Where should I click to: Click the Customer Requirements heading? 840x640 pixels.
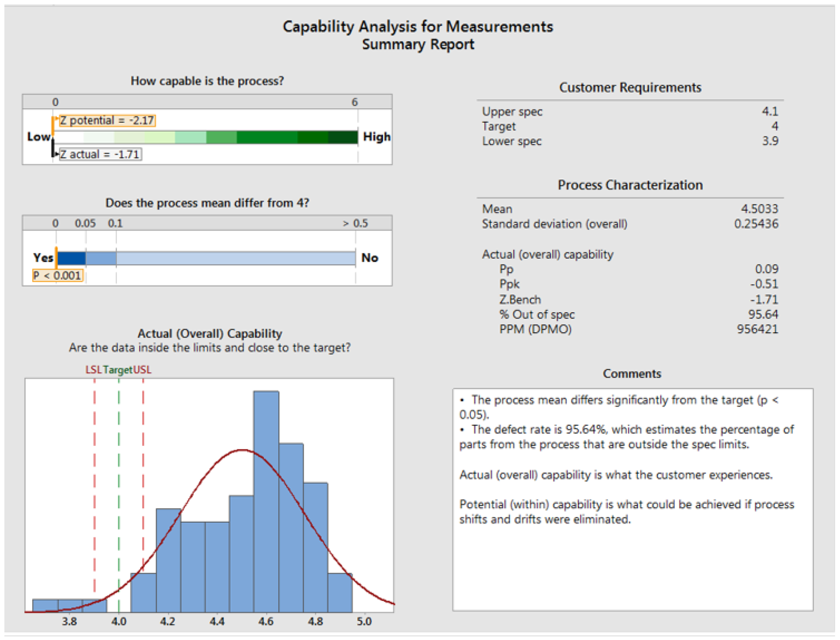[630, 87]
